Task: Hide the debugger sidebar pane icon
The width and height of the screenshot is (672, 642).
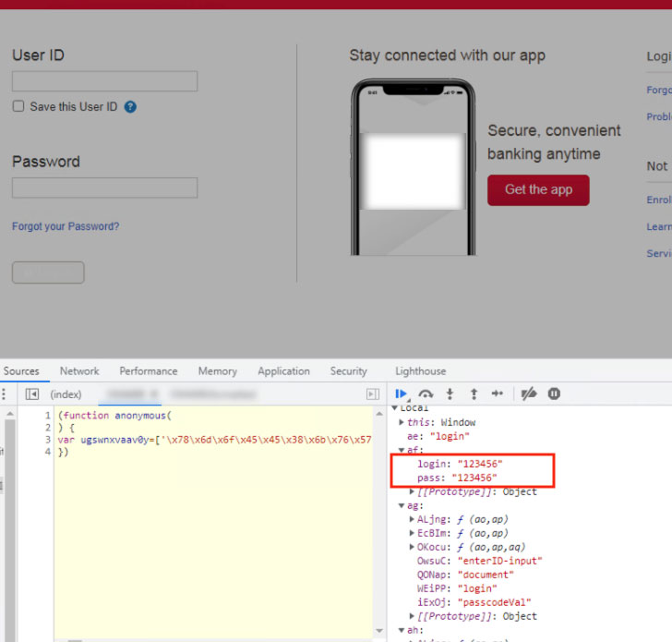Action: [373, 394]
